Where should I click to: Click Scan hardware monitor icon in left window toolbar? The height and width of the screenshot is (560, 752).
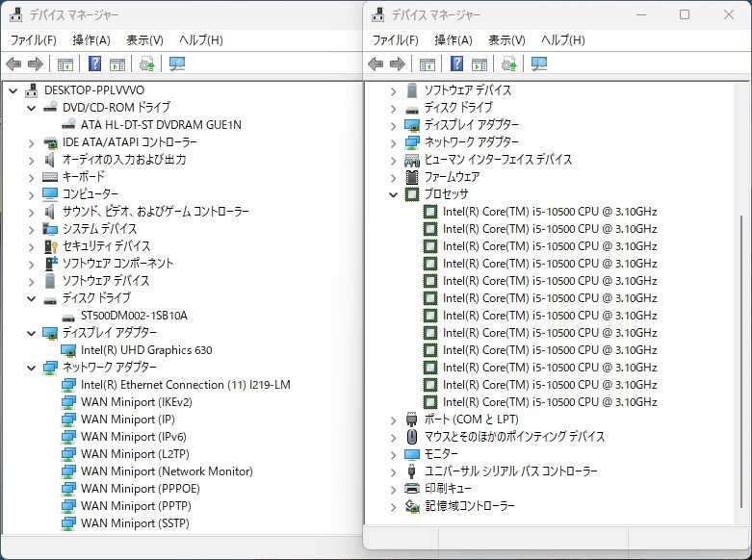[177, 64]
